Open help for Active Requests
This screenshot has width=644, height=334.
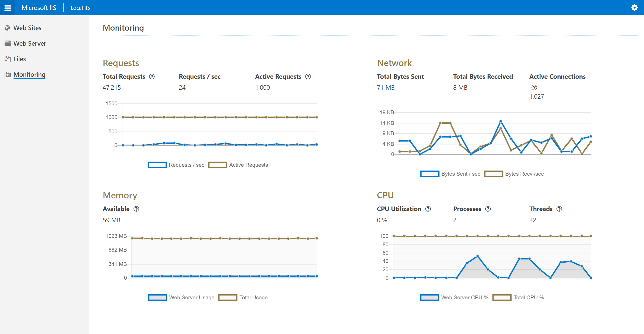pyautogui.click(x=308, y=76)
